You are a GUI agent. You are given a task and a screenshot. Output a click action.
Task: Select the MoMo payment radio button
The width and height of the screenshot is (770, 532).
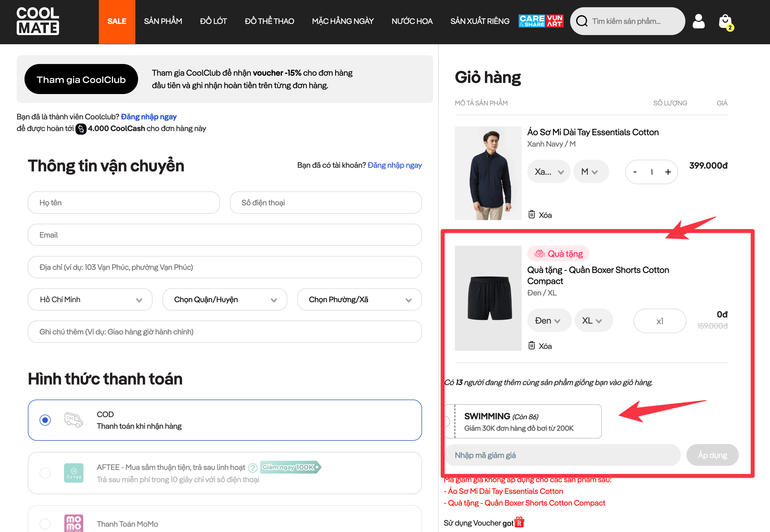tap(45, 523)
